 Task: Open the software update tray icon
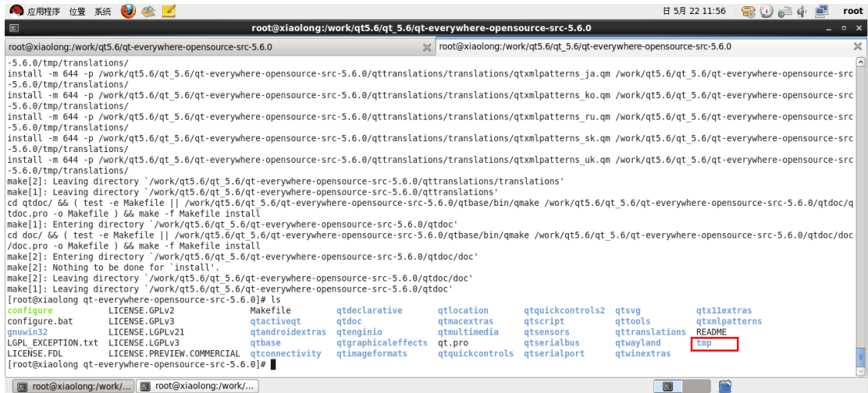(x=749, y=11)
